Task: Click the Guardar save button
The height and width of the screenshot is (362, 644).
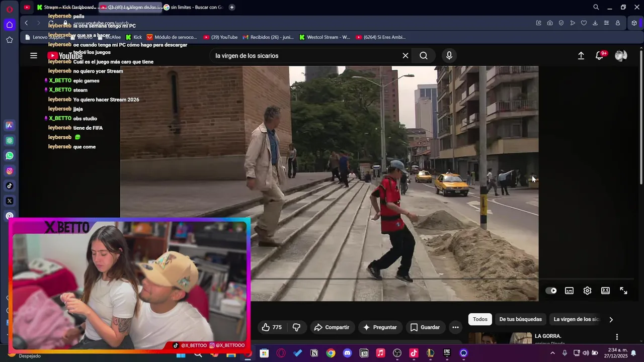Action: 425,327
